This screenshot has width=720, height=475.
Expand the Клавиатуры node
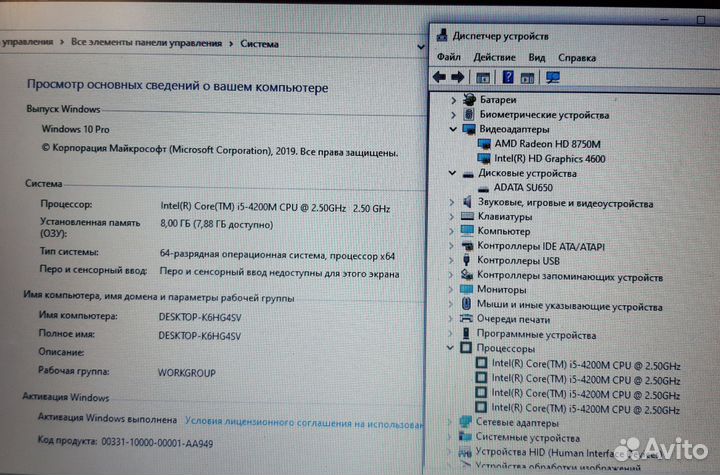[452, 216]
